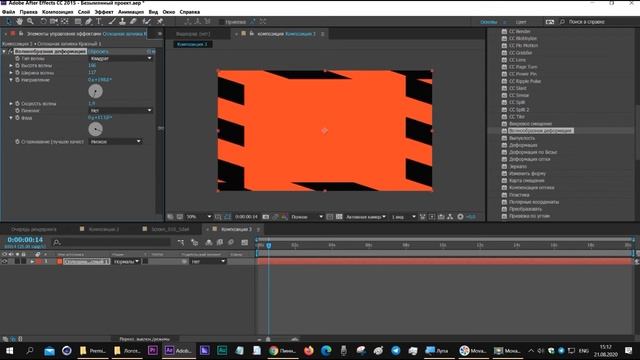Select the Pen tool
This screenshot has height=360, width=640.
[x=89, y=22]
